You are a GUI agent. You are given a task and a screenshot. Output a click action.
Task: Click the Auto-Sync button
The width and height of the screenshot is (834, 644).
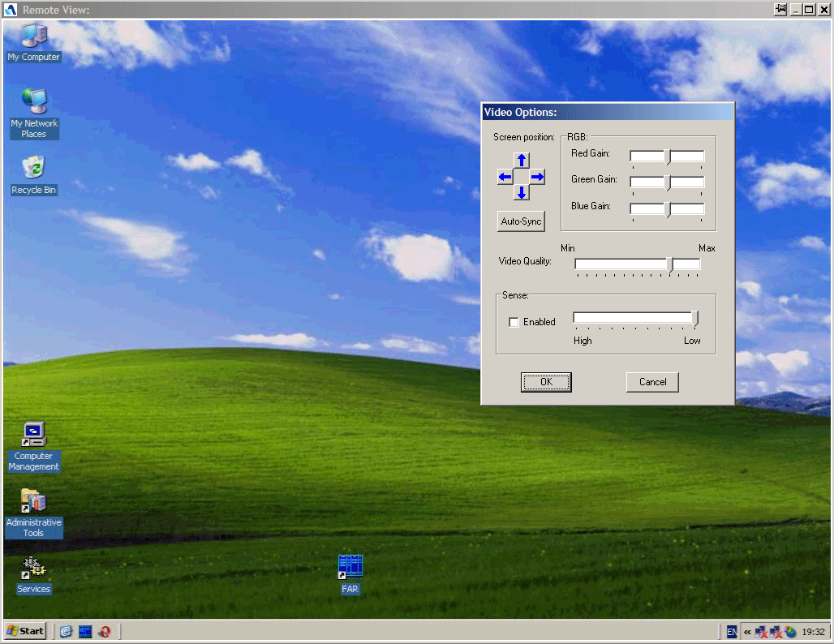tap(521, 221)
